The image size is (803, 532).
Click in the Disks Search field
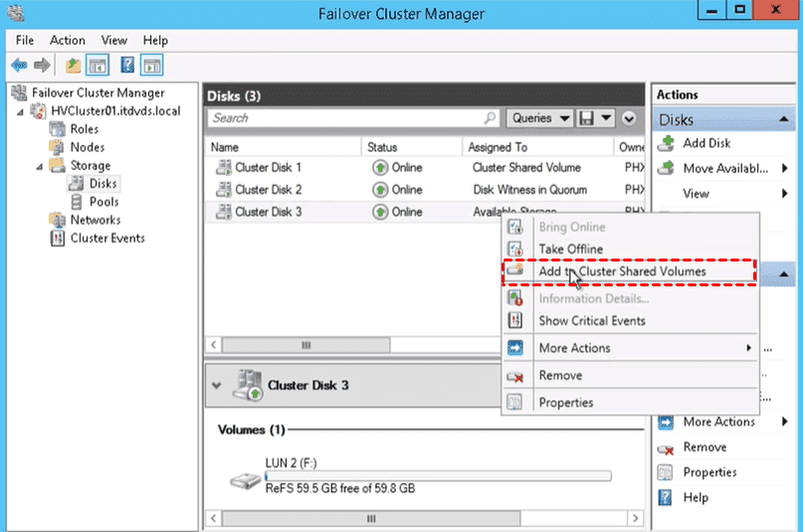tap(353, 118)
